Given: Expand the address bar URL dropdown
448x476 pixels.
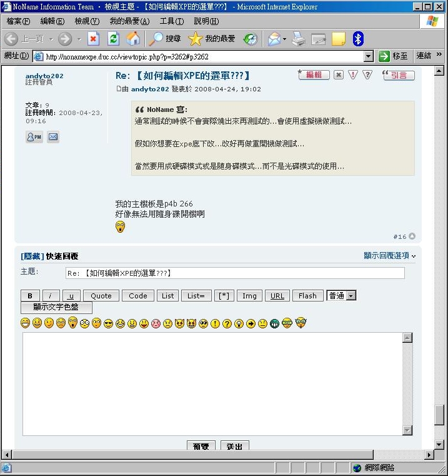Looking at the screenshot, I should click(x=368, y=56).
